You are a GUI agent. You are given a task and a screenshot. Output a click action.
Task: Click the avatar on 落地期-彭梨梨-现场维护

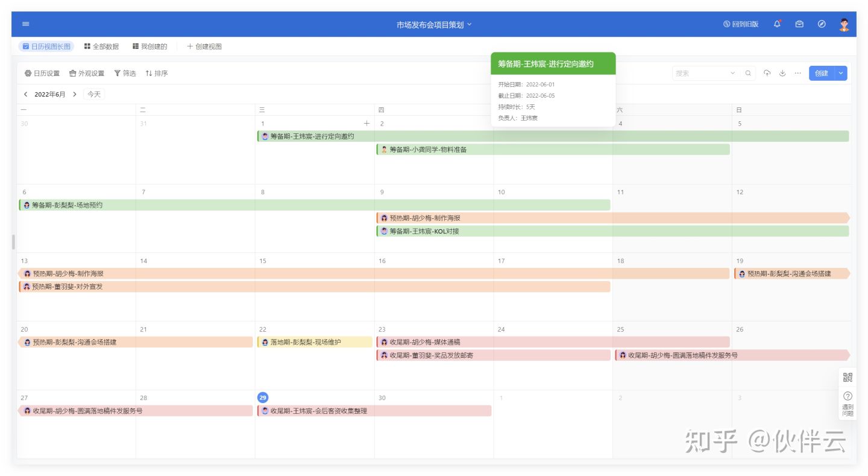click(265, 342)
